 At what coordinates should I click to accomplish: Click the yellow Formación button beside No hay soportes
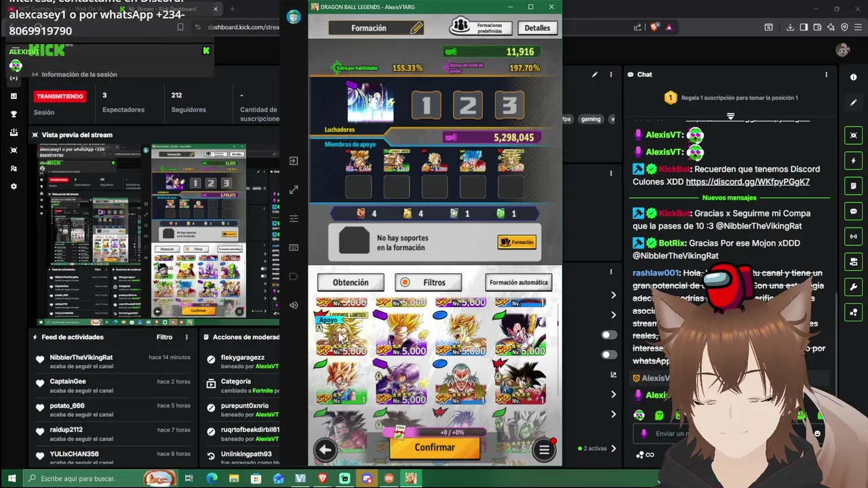pyautogui.click(x=517, y=242)
